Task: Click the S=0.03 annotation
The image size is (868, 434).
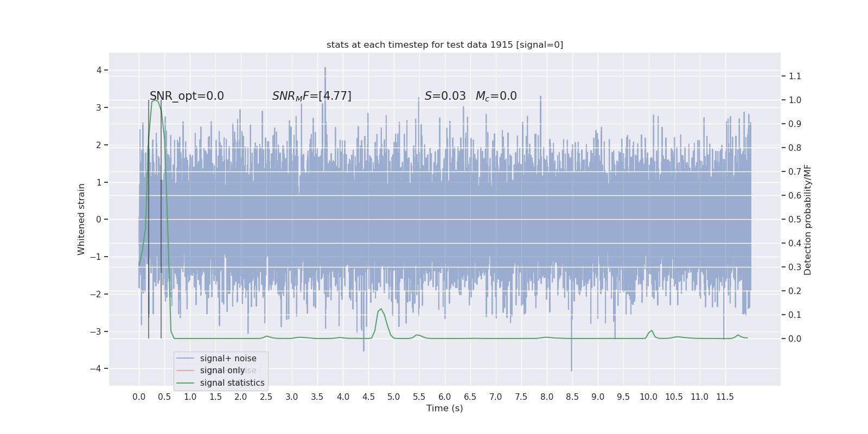Action: [x=445, y=96]
